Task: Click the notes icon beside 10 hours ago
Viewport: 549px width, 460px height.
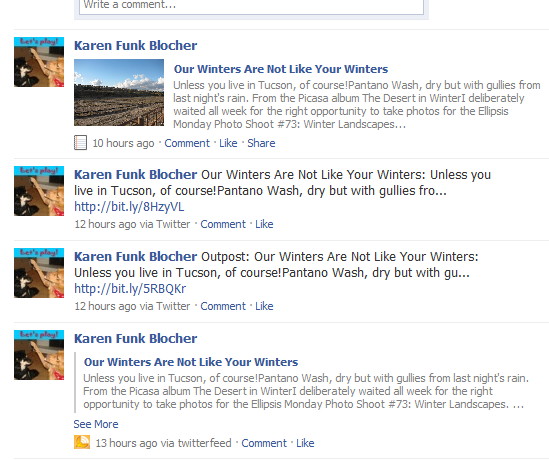Action: 80,143
